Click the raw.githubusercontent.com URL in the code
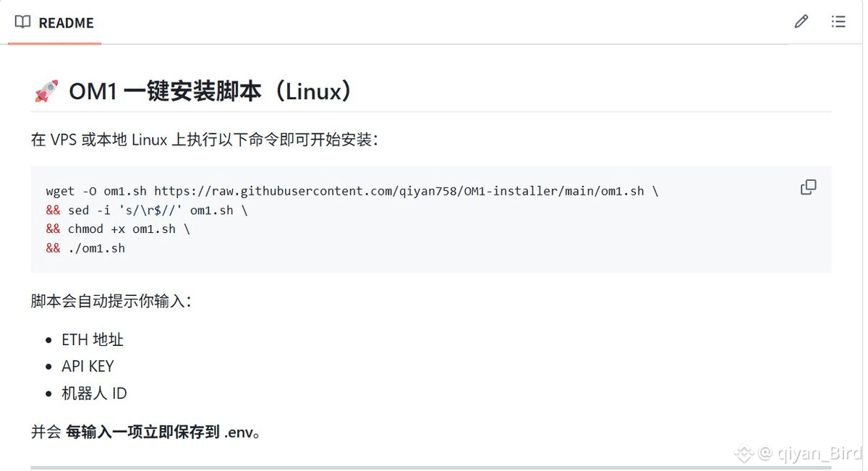Screen dimensions: 868x471 398,191
